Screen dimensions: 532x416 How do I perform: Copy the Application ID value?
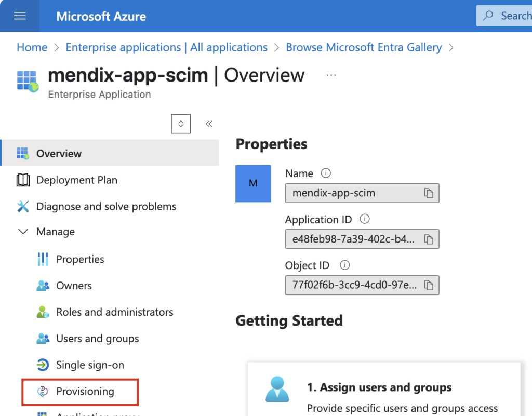429,239
